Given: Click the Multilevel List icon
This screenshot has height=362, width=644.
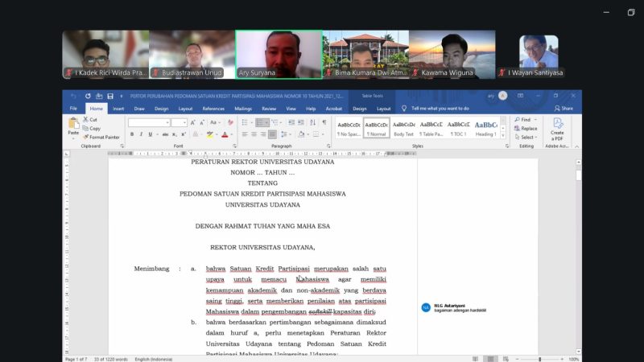Looking at the screenshot, I should [275, 122].
